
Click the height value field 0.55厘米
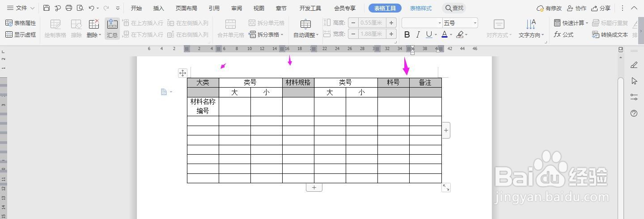coord(372,23)
